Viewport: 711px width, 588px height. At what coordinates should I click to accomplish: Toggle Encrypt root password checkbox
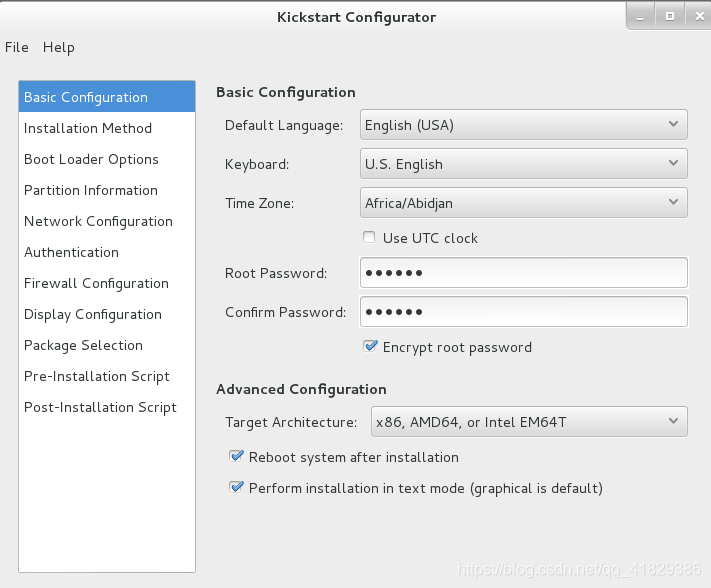coord(370,347)
